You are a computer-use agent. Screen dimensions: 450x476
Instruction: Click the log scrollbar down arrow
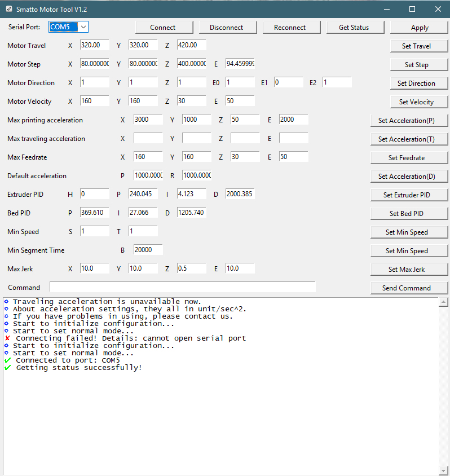[x=443, y=470]
